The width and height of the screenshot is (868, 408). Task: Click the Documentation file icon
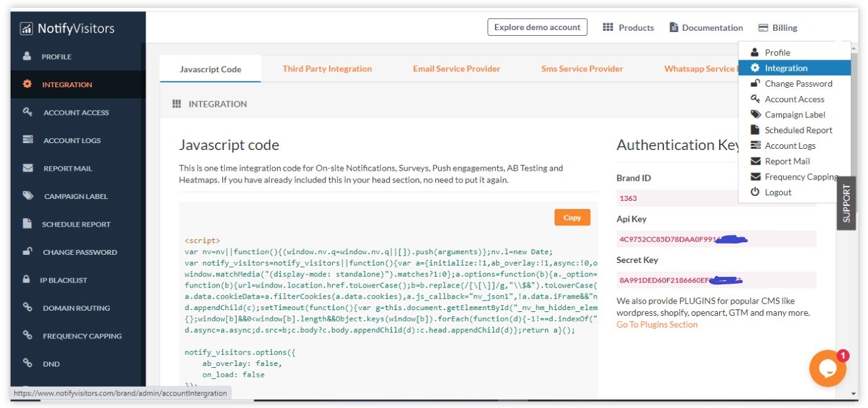pos(674,28)
